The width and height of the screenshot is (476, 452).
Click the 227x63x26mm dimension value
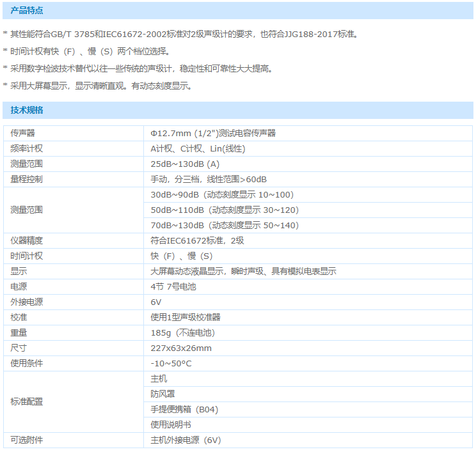tap(181, 348)
